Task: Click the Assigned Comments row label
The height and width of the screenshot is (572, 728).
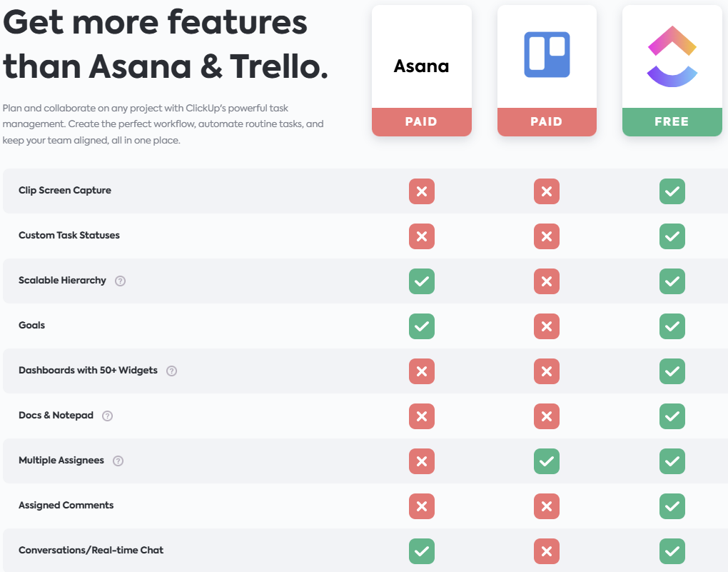Action: pos(66,505)
